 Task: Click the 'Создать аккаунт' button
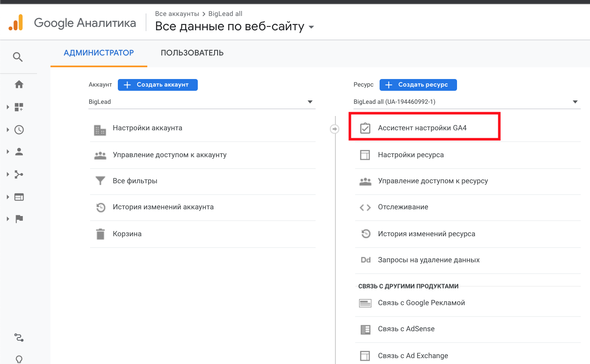157,84
